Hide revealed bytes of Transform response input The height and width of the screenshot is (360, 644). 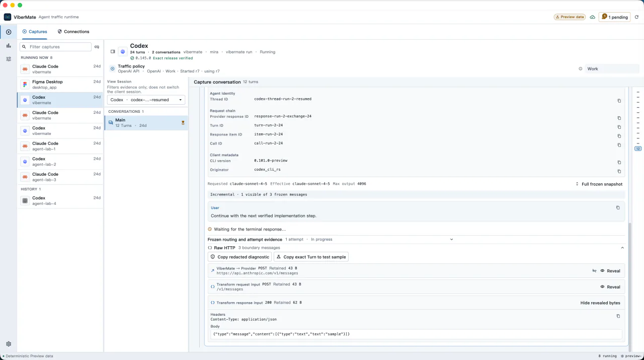coord(600,303)
